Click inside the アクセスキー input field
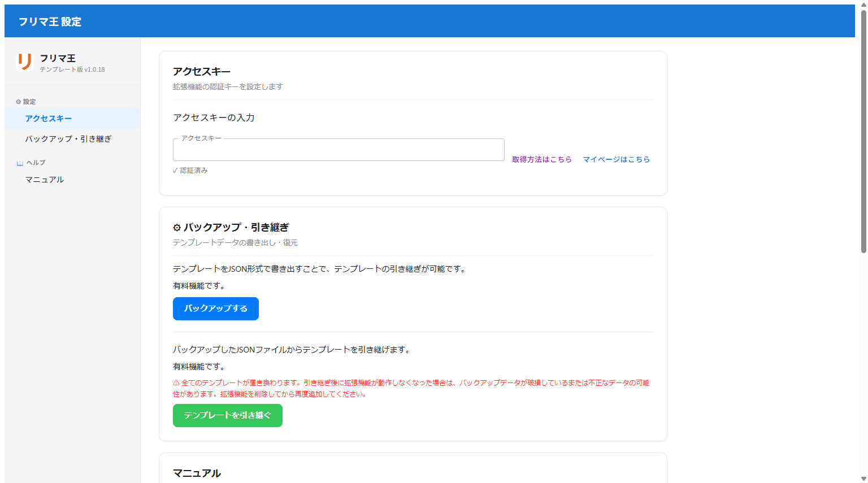This screenshot has height=483, width=868. click(338, 150)
